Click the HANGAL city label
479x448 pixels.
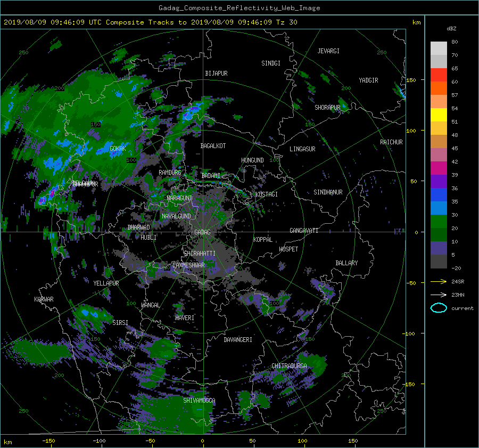pyautogui.click(x=151, y=305)
